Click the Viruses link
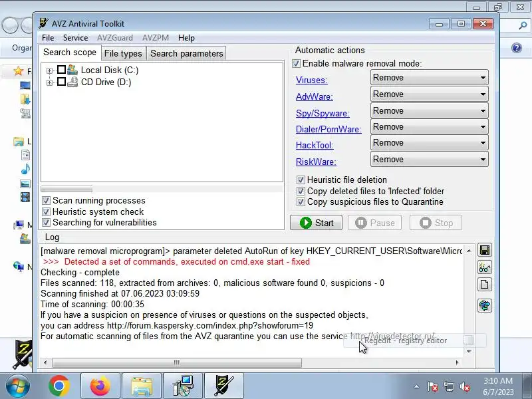 311,80
